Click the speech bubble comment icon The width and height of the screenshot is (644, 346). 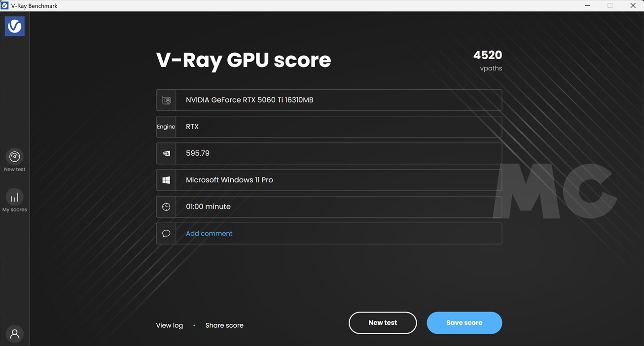coord(166,234)
